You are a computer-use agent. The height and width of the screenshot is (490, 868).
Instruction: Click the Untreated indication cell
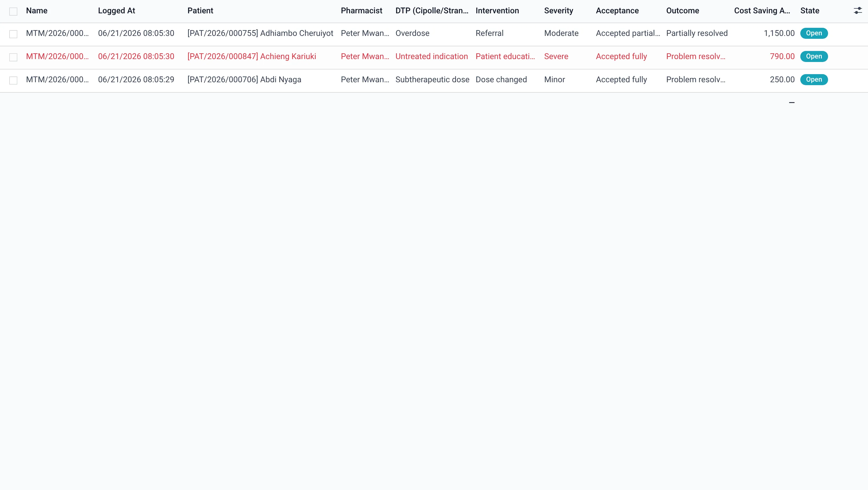pyautogui.click(x=432, y=56)
